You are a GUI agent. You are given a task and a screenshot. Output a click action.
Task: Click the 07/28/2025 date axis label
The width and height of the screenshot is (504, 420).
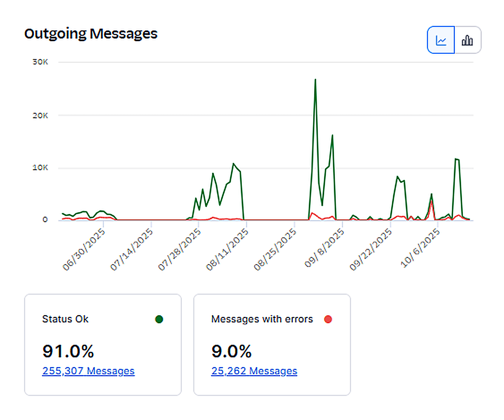[x=179, y=250]
